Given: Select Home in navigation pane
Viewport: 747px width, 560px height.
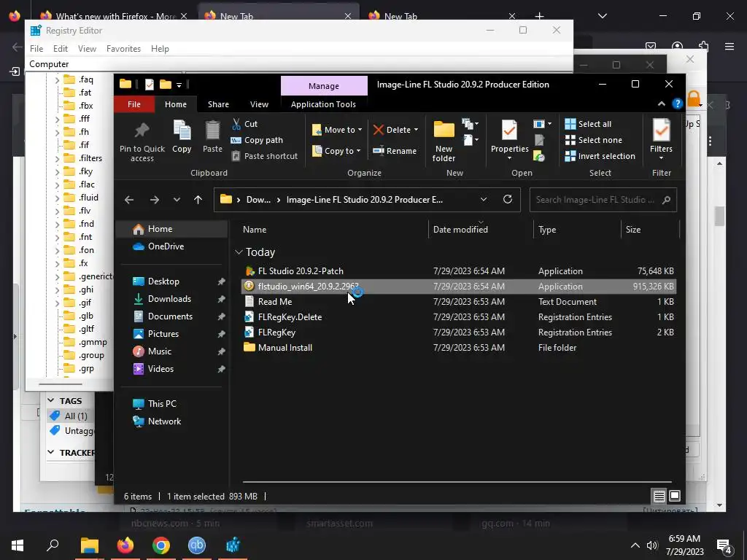Looking at the screenshot, I should (172, 229).
